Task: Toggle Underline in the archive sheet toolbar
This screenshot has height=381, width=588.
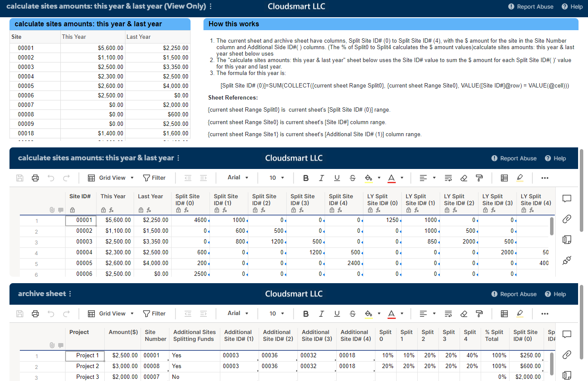Action: point(337,314)
